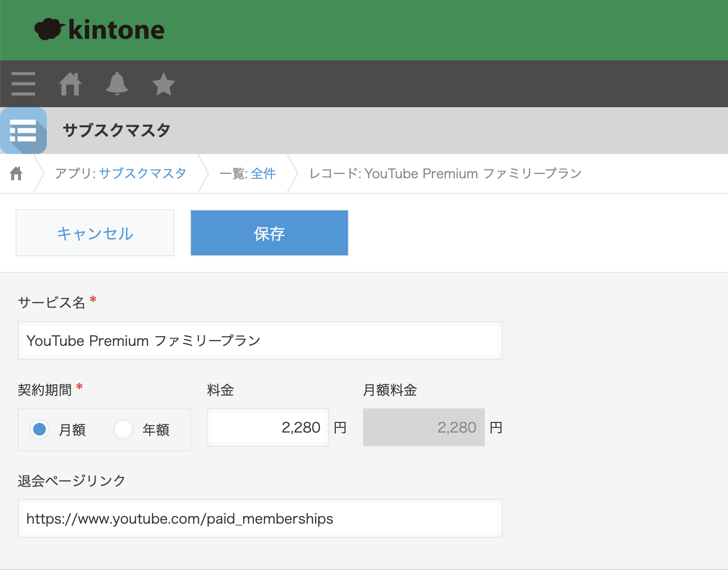Open the サブスクマスタ app link
The height and width of the screenshot is (570, 728).
point(142,173)
